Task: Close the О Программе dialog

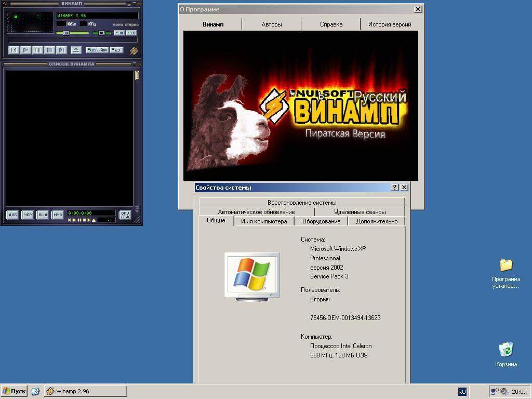Action: click(x=418, y=9)
